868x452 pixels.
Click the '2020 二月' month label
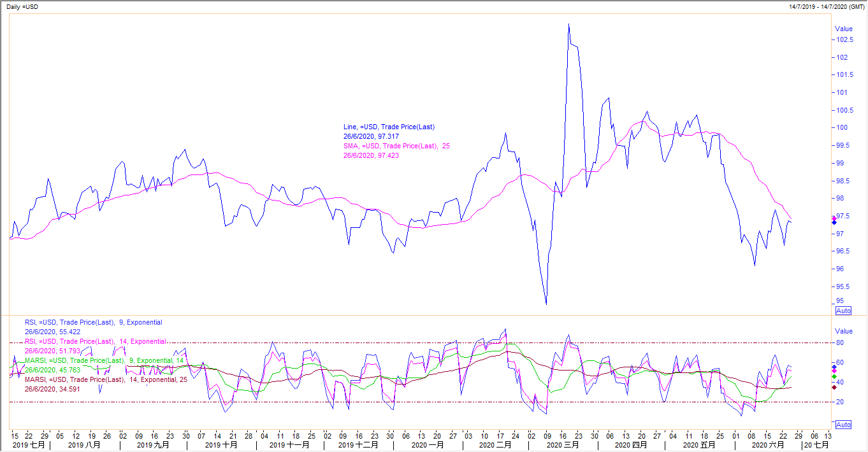pos(495,445)
